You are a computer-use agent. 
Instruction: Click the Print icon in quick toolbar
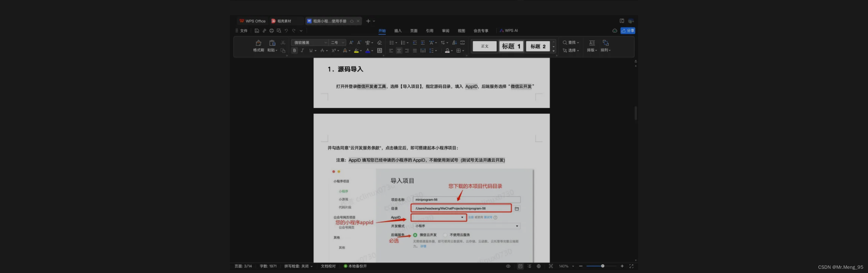click(x=272, y=31)
